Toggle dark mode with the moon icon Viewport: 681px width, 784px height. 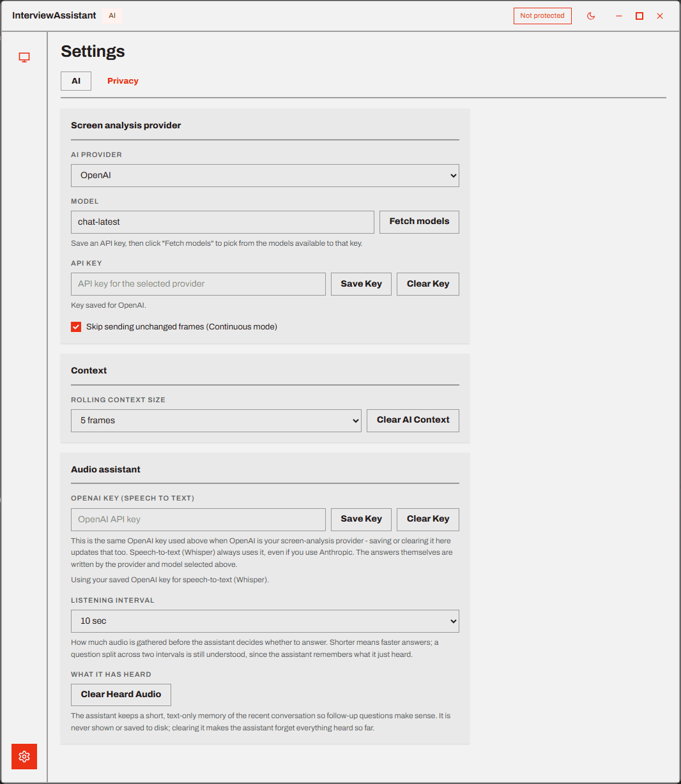coord(591,16)
